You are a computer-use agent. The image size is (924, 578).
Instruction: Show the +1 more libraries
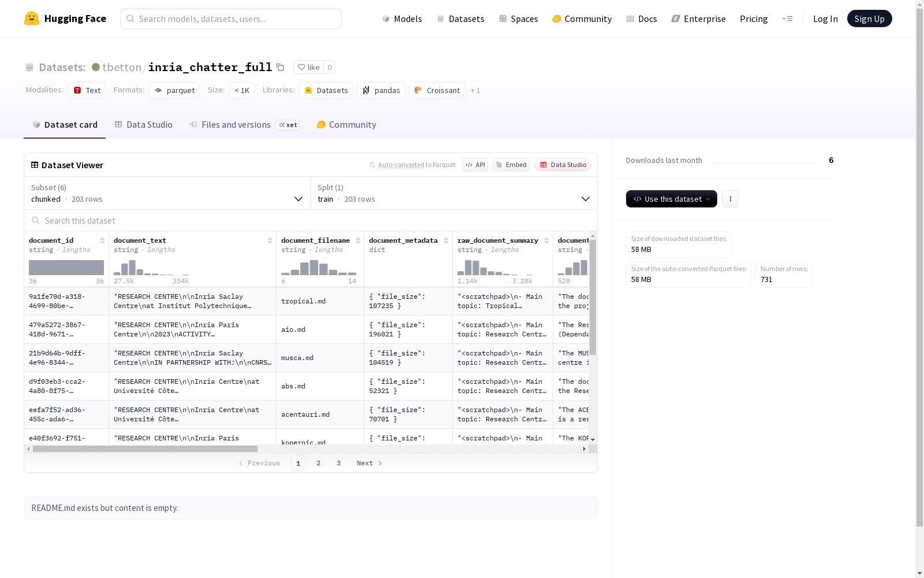point(475,90)
